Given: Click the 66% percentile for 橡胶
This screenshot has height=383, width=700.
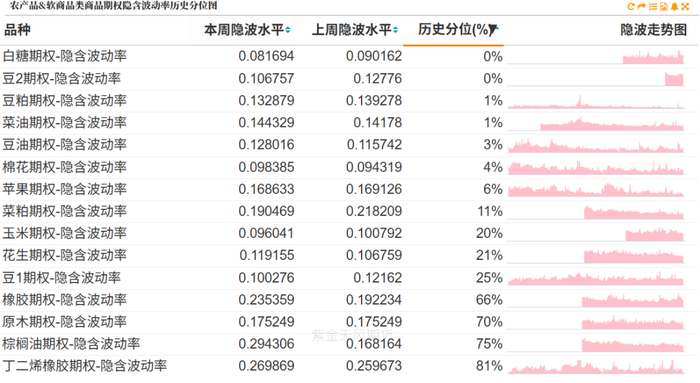Looking at the screenshot, I should tap(489, 300).
